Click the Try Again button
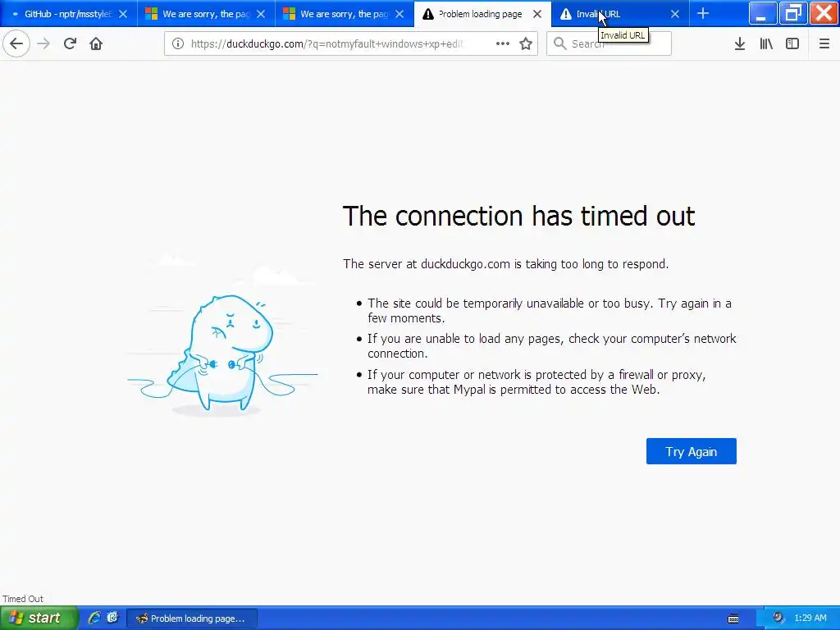Image resolution: width=840 pixels, height=630 pixels. click(x=691, y=451)
